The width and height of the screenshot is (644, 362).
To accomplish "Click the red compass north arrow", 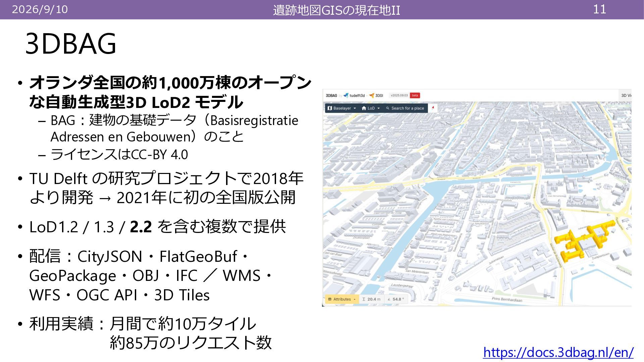I will (x=433, y=108).
